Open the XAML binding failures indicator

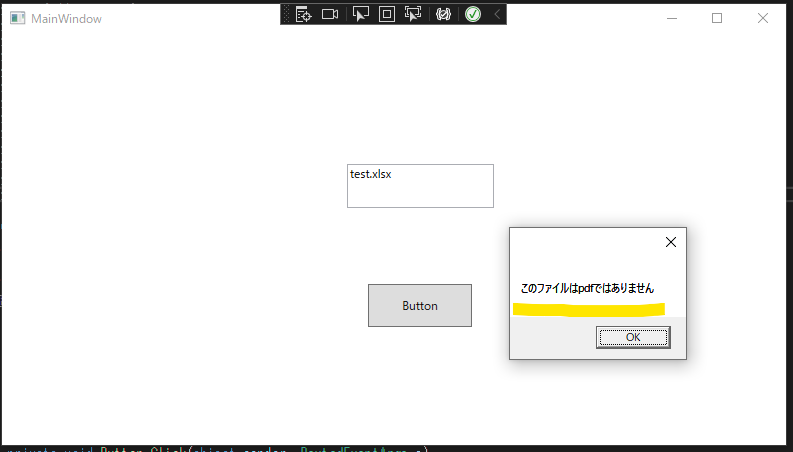click(444, 14)
